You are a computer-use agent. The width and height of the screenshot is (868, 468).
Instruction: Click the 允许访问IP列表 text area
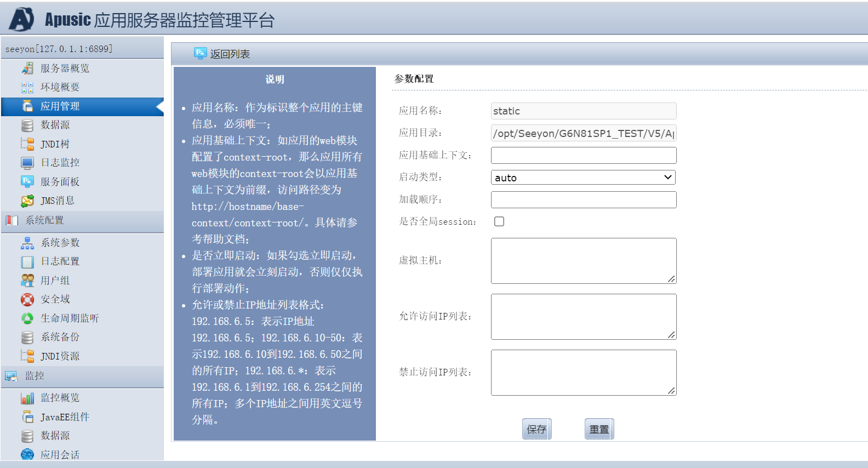(x=584, y=317)
